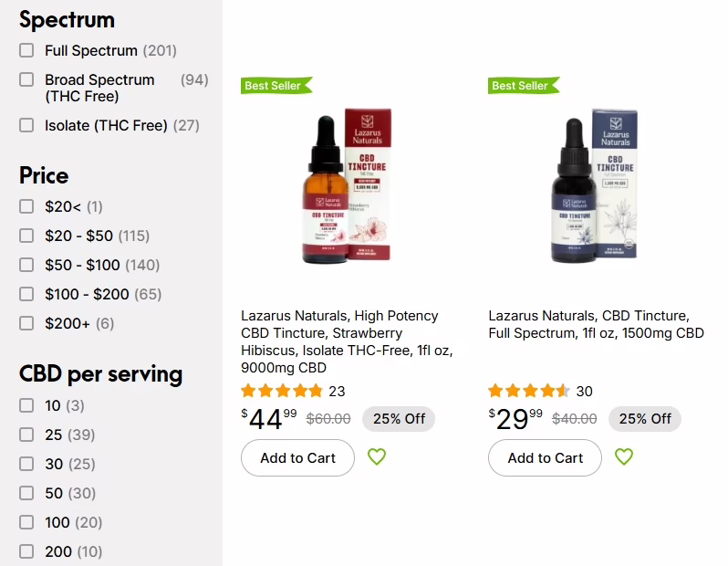Click star rating of 1500mg CBD tincture
728x566 pixels.
pos(529,392)
